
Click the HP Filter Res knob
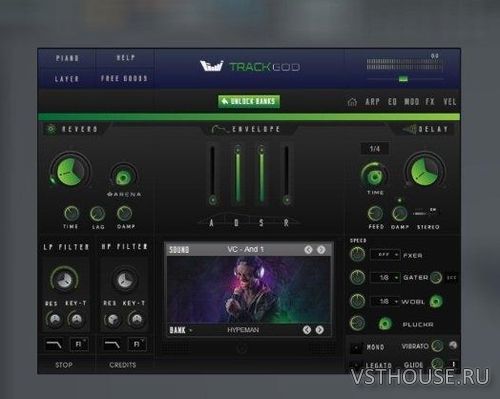(x=112, y=319)
